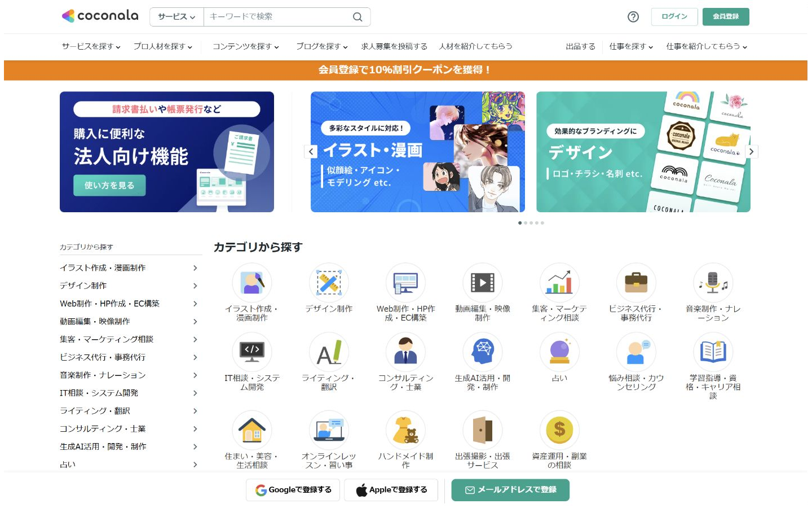This screenshot has height=508, width=812.
Task: Open the Web制作・HP作成・EC構築 category icon
Action: coord(405,283)
